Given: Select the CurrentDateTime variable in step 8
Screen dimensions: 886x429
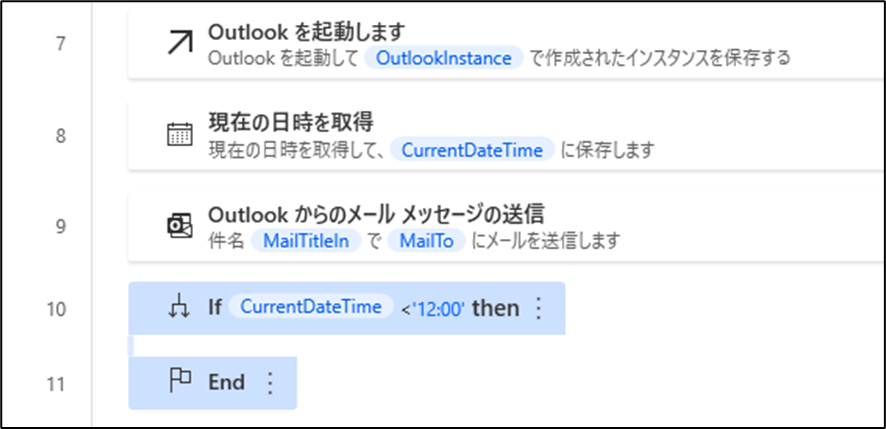Looking at the screenshot, I should pyautogui.click(x=472, y=150).
